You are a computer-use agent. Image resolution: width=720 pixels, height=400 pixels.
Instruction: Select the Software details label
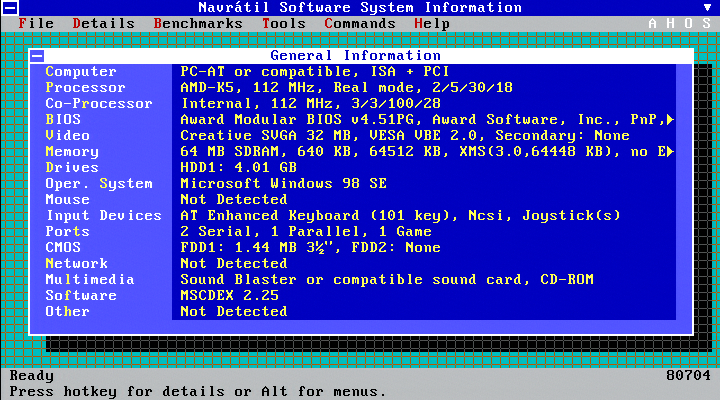81,296
